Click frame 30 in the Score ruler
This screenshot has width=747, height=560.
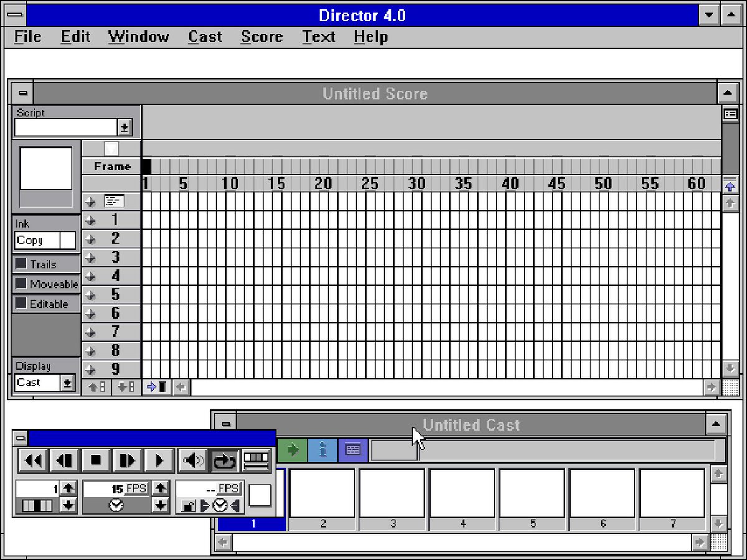(416, 184)
